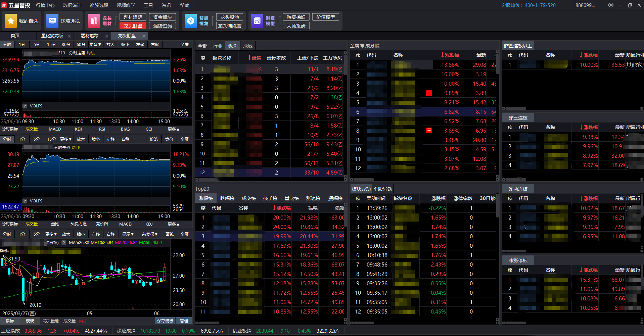Click 深证成指 in the status bar
This screenshot has width=644, height=336.
tap(126, 331)
